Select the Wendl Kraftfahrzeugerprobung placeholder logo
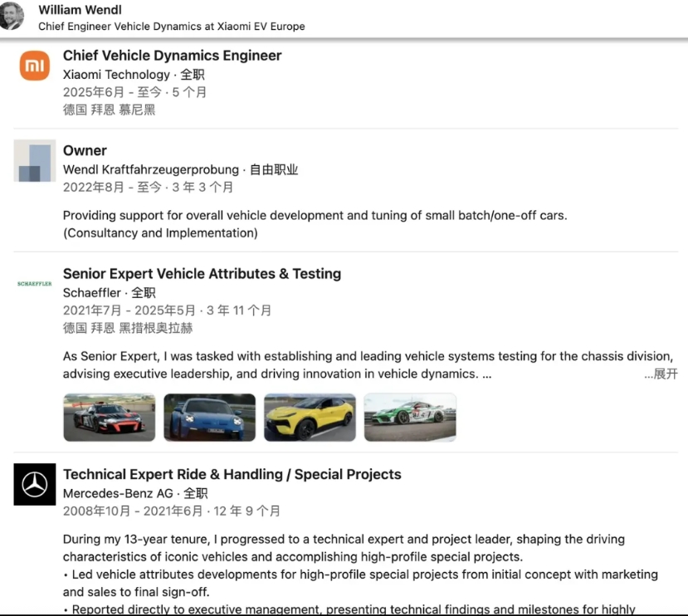 (35, 161)
